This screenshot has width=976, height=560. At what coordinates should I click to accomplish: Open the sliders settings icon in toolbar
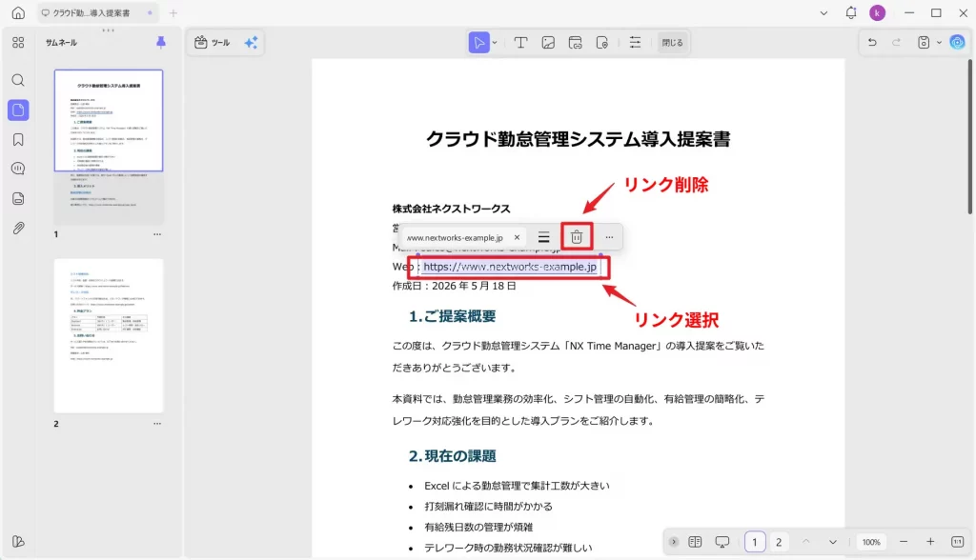point(635,42)
